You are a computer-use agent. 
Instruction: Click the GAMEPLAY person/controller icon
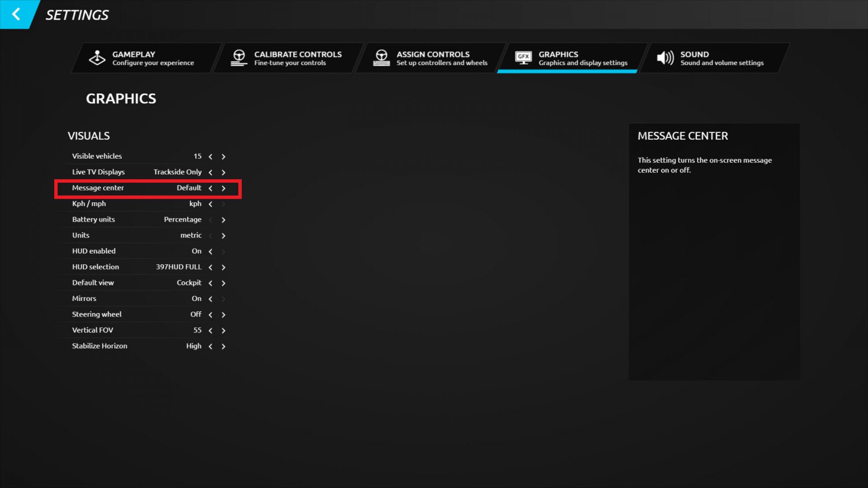(97, 58)
